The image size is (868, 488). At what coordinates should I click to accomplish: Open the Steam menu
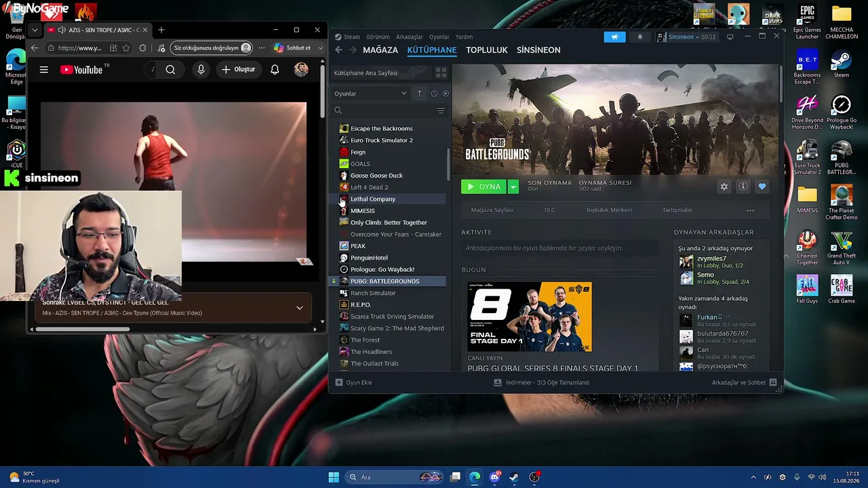(x=352, y=37)
